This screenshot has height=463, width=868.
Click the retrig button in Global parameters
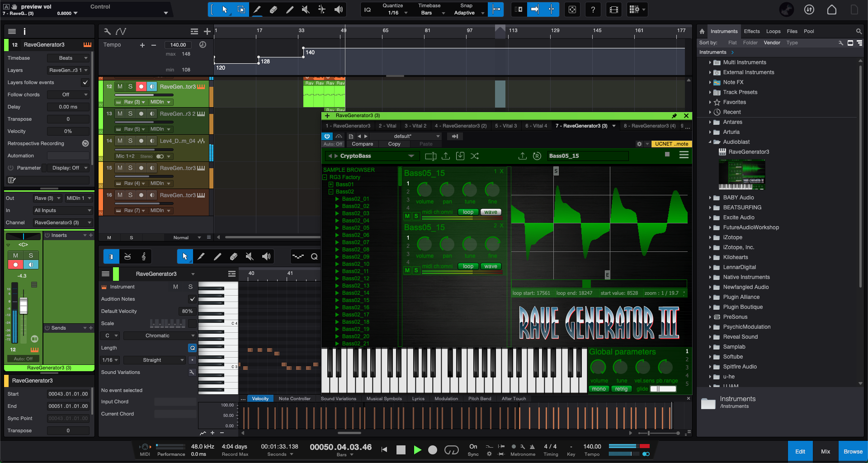621,389
